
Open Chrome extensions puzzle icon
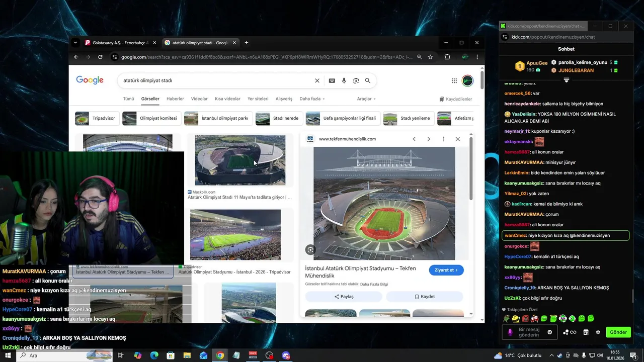click(447, 57)
